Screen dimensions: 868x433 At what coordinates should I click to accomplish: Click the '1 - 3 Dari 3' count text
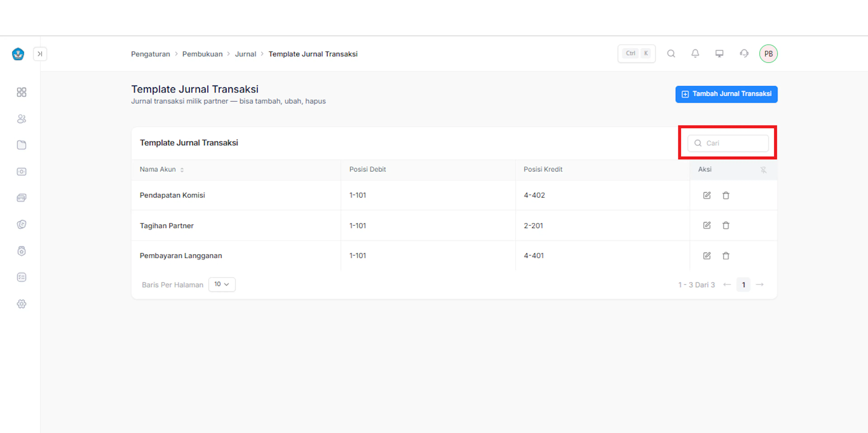click(696, 285)
